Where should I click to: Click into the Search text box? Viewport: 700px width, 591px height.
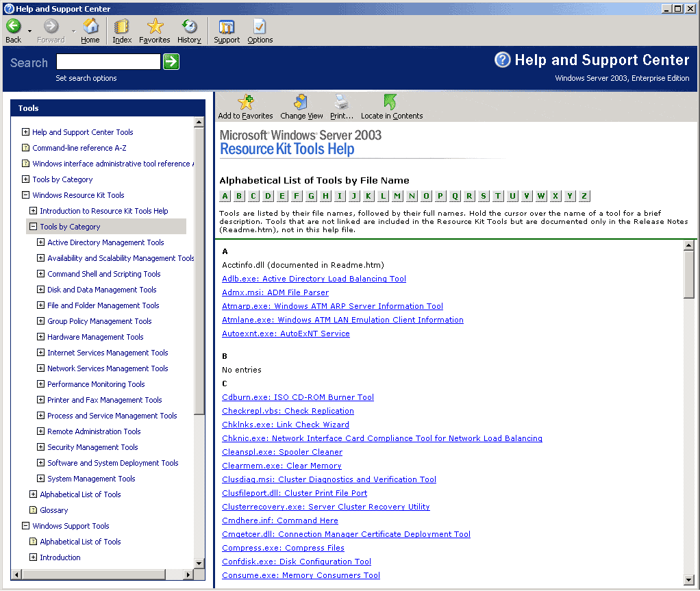tap(108, 62)
